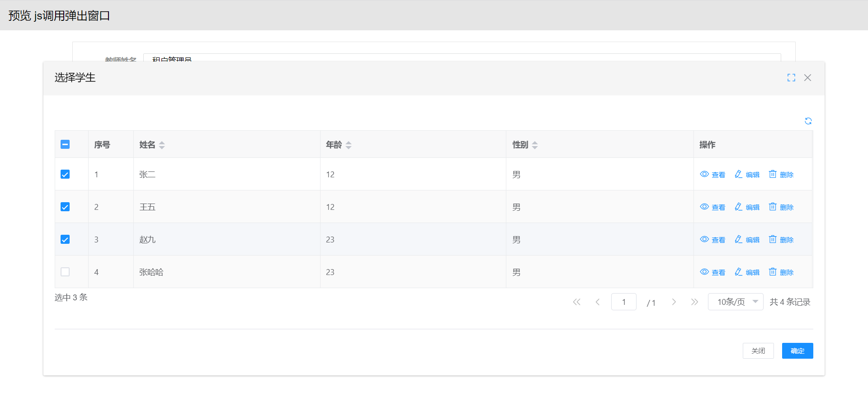Screen dimensions: 868x408
Task: Click the page number input field
Action: point(623,302)
